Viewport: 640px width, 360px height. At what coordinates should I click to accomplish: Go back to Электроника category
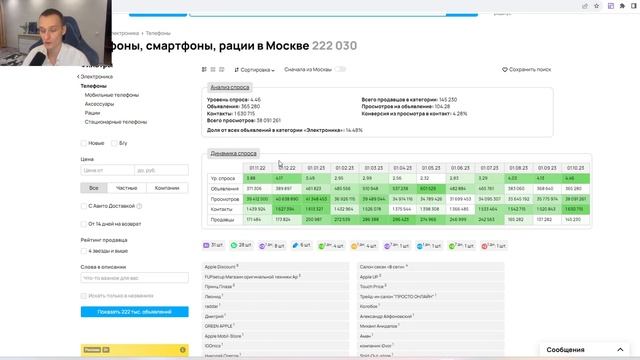95,77
